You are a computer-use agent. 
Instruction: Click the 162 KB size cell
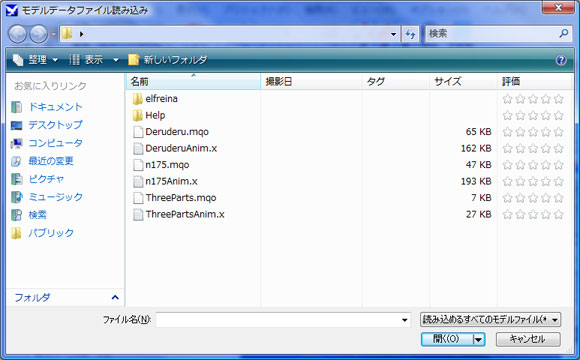click(x=476, y=148)
